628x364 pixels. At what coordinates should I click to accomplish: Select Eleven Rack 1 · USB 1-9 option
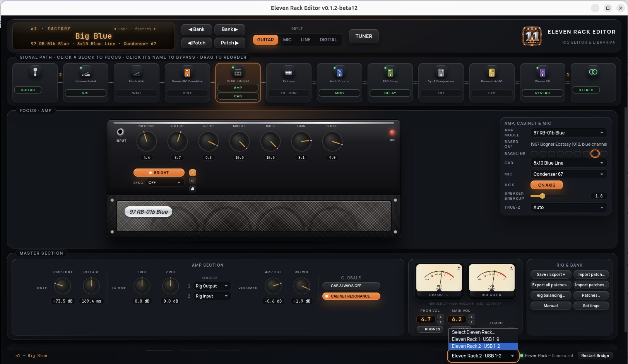483,339
